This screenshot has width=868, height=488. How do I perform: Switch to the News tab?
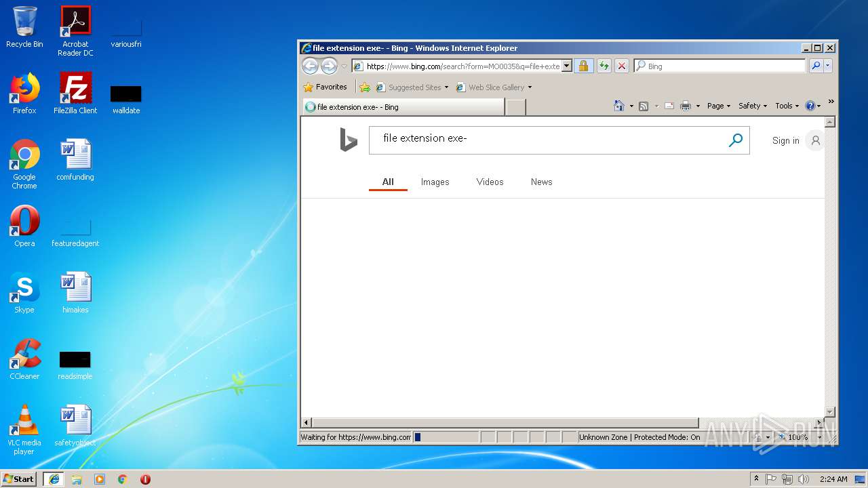tap(541, 182)
